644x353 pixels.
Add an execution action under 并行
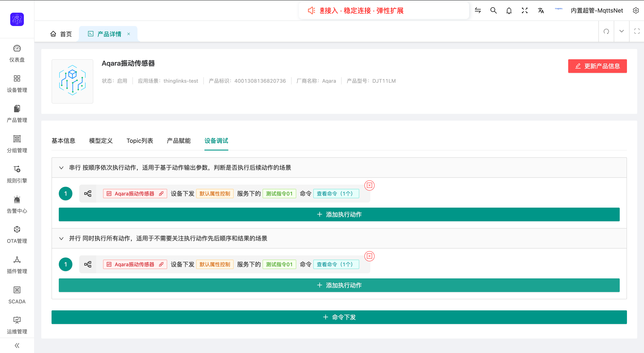[x=339, y=285]
